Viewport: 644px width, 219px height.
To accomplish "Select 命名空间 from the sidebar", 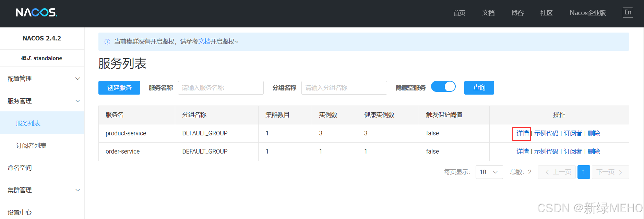I will (x=20, y=168).
